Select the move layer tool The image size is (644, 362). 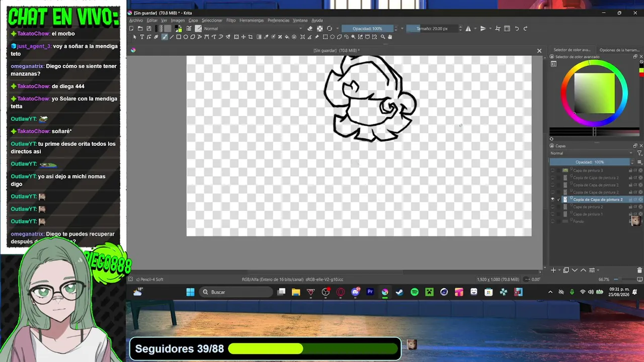pos(244,37)
